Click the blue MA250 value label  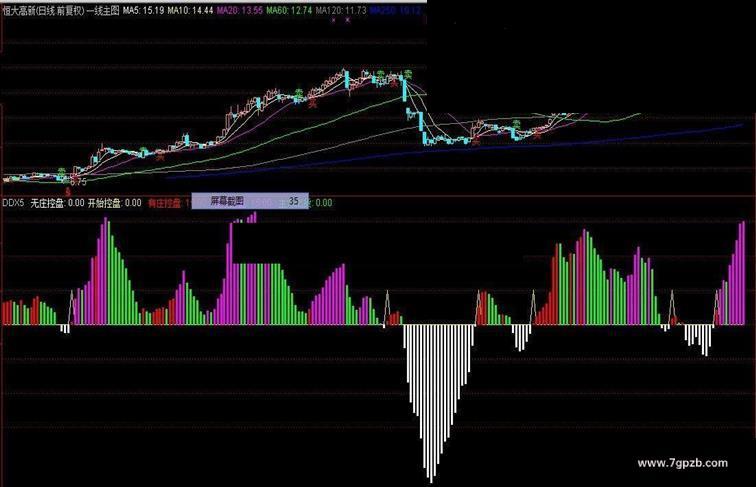395,11
